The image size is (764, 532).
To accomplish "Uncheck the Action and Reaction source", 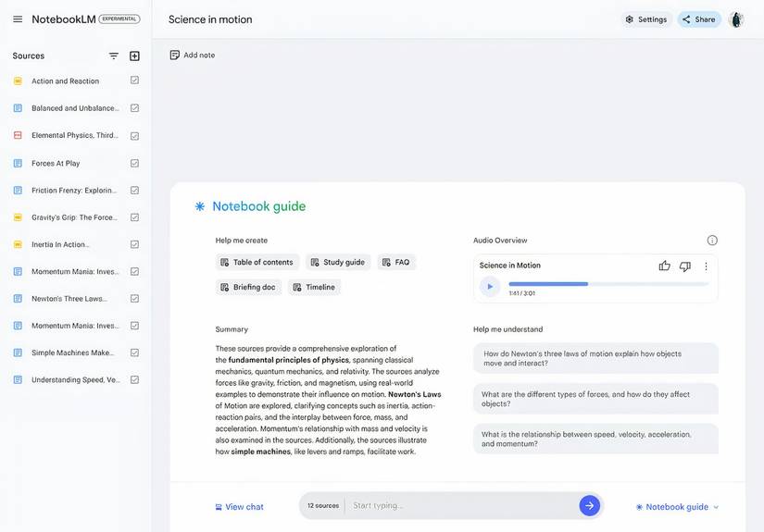I will pyautogui.click(x=135, y=80).
